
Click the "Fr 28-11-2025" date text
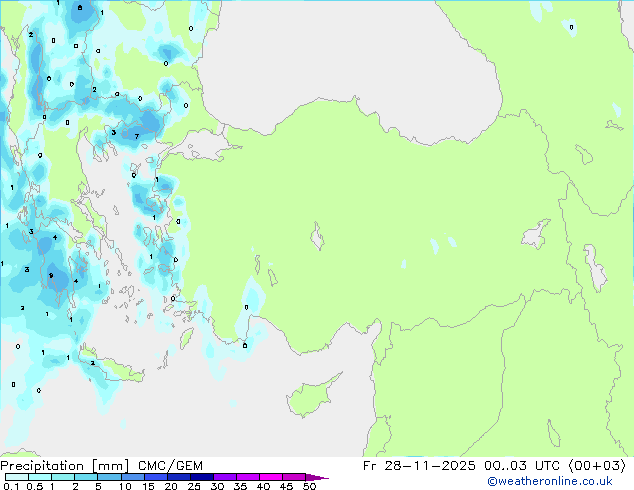(419, 466)
